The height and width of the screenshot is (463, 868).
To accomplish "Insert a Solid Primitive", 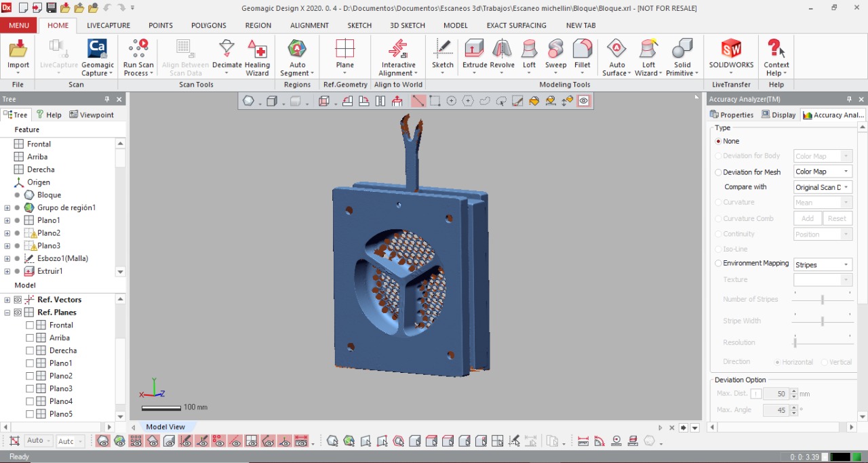I will (682, 58).
